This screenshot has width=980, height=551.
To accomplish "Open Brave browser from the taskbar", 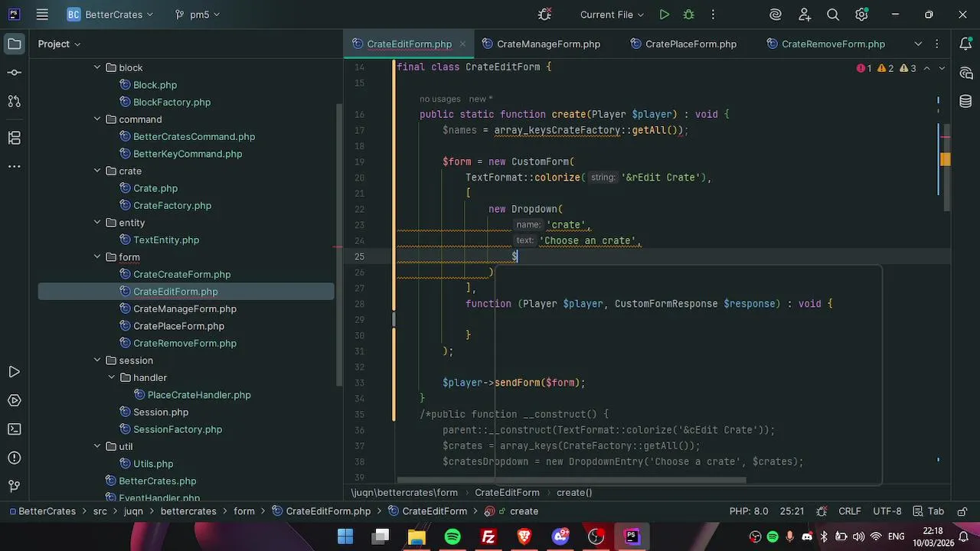I will click(x=524, y=536).
